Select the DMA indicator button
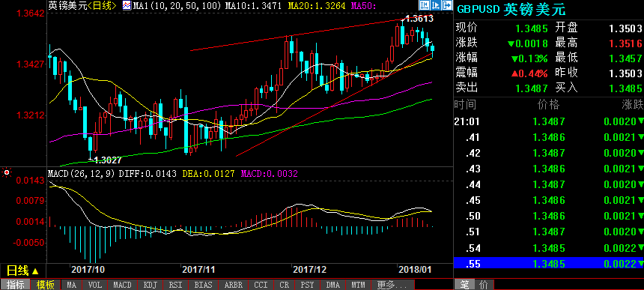Viewport: 644px width, 290px height. (x=332, y=285)
